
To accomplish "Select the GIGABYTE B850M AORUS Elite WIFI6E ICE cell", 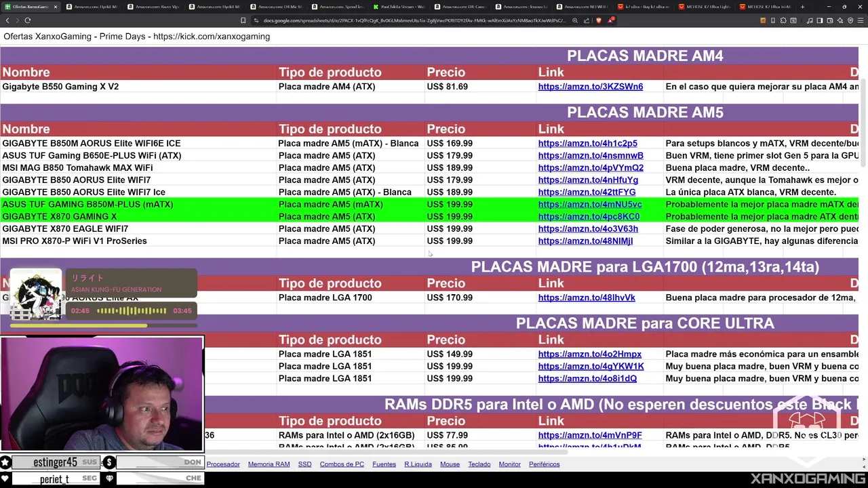I will pyautogui.click(x=138, y=144).
